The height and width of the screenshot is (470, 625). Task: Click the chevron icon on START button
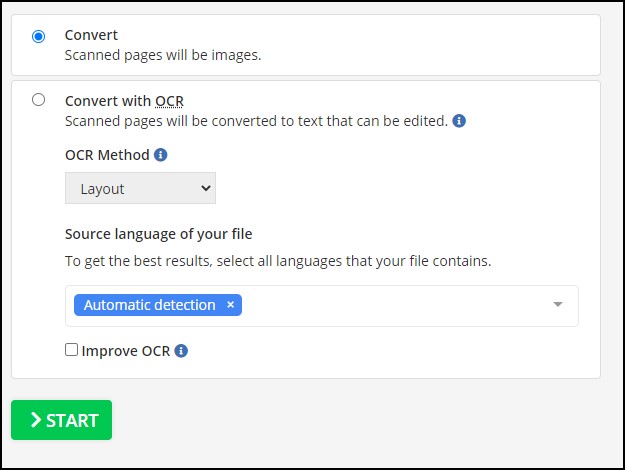[36, 420]
